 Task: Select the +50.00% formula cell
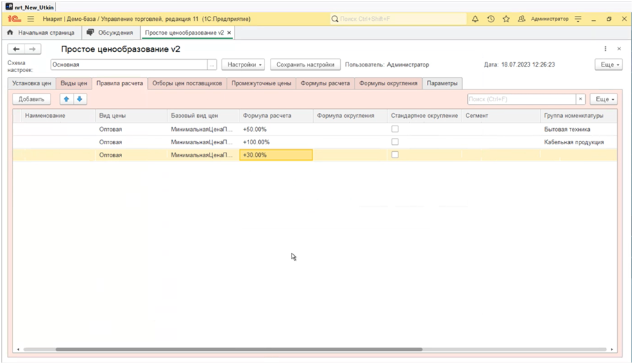[276, 130]
